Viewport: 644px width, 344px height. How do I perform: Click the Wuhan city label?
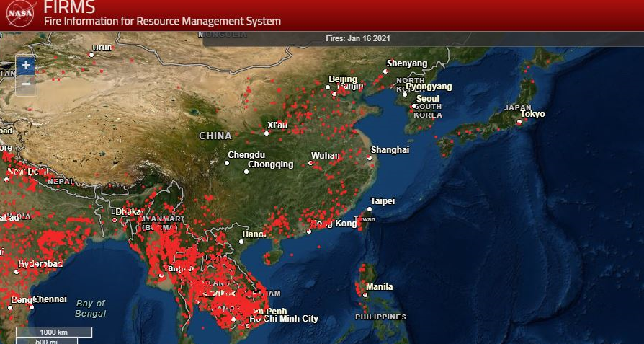[x=326, y=156]
